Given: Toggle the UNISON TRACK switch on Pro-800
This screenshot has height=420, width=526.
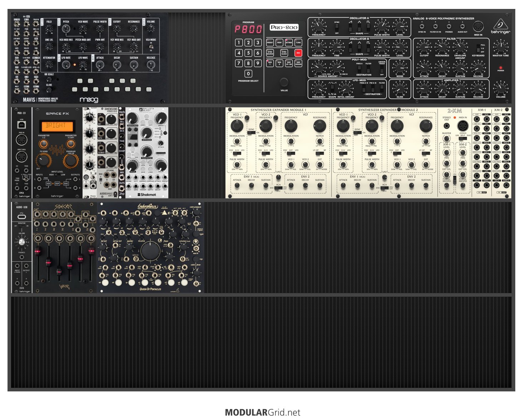Looking at the screenshot, I should pos(382,69).
